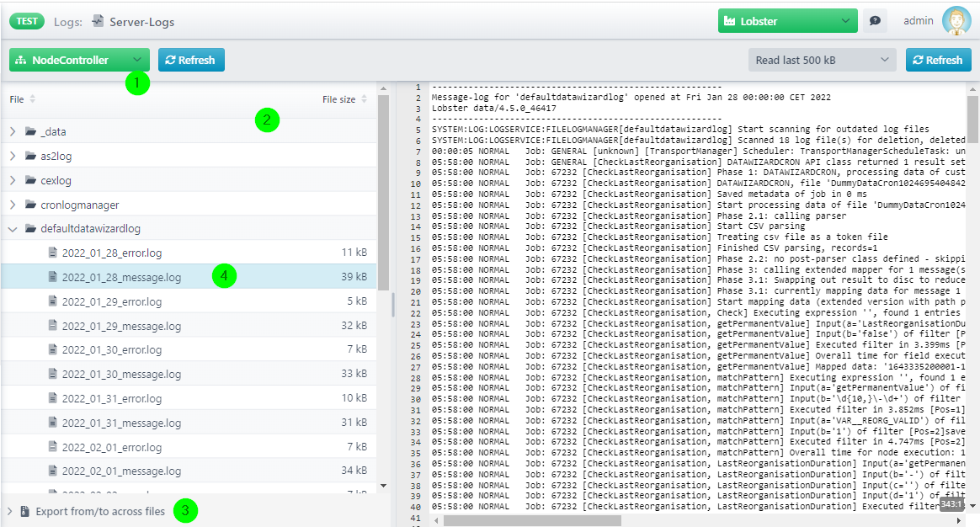Sort by File column arrows

[x=33, y=98]
